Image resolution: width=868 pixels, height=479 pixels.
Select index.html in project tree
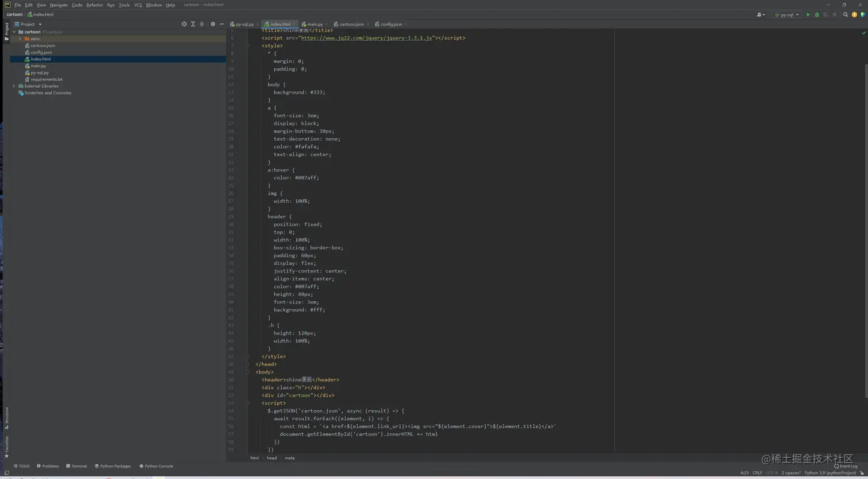tap(40, 59)
